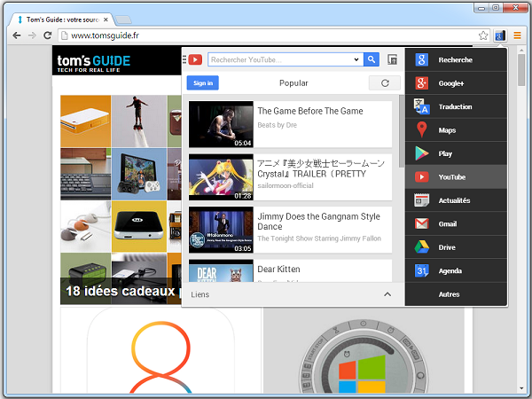Click the iOS 8 logo article image
The width and height of the screenshot is (532, 399).
pos(160,351)
